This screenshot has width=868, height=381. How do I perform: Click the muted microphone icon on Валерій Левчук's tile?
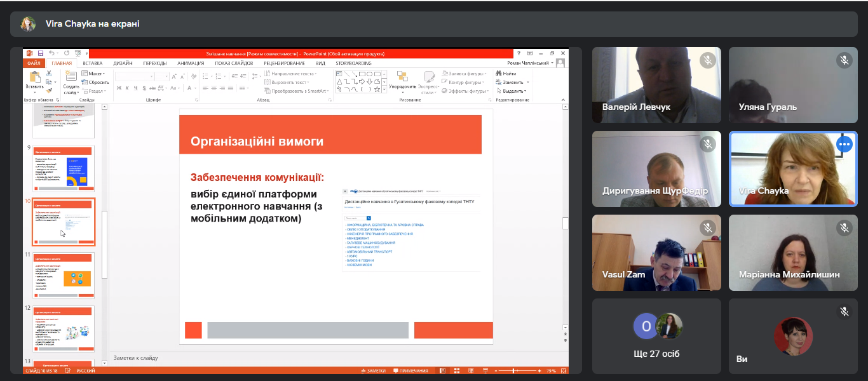(x=708, y=60)
